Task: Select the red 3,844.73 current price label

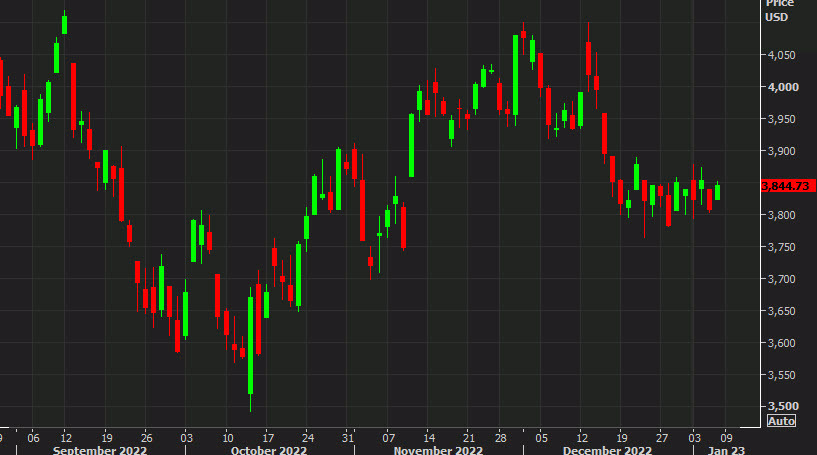Action: point(786,186)
